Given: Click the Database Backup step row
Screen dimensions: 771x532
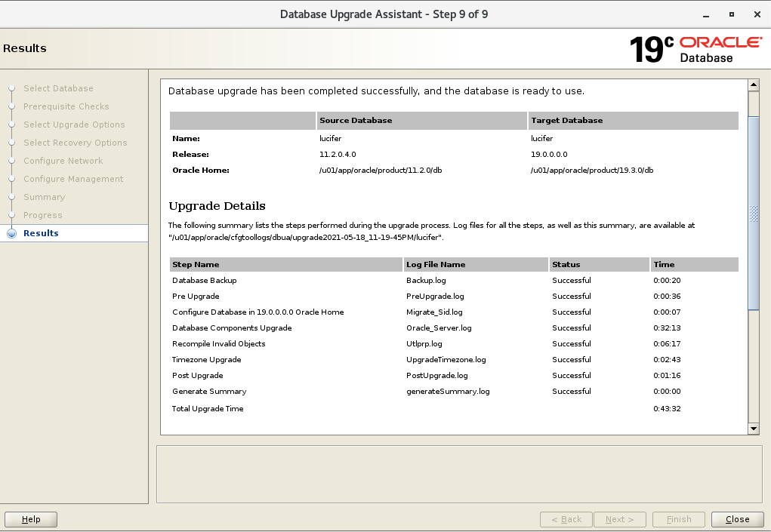Looking at the screenshot, I should coord(454,281).
